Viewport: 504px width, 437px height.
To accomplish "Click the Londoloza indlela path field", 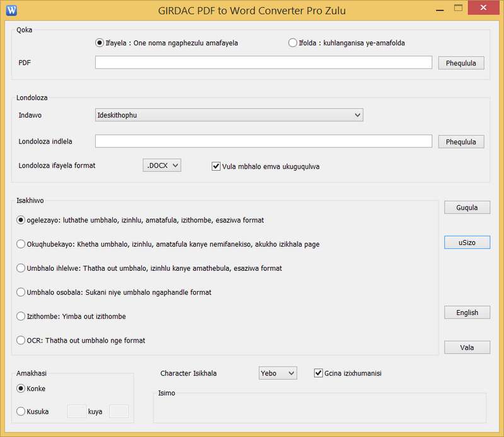I will (x=263, y=142).
